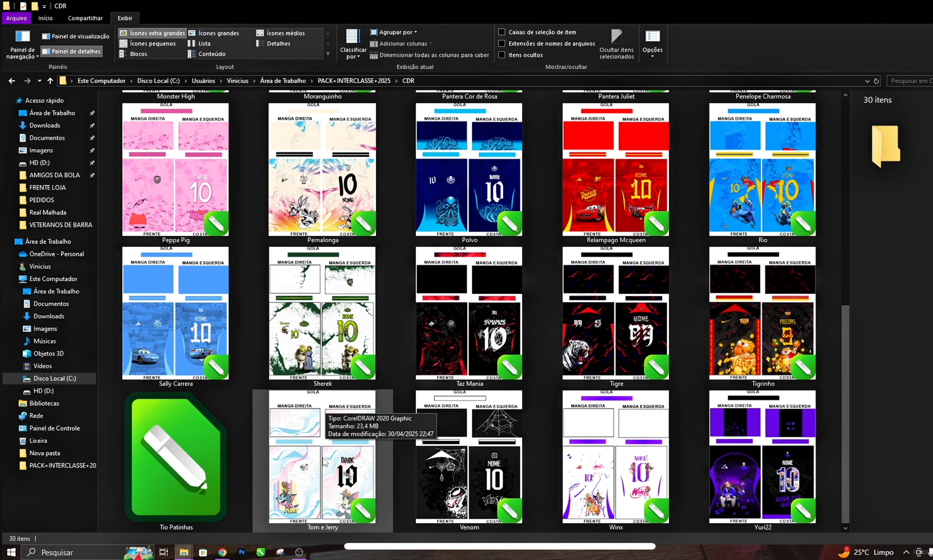The width and height of the screenshot is (933, 560).
Task: Open recent locations dropdown arrow
Action: (x=39, y=81)
